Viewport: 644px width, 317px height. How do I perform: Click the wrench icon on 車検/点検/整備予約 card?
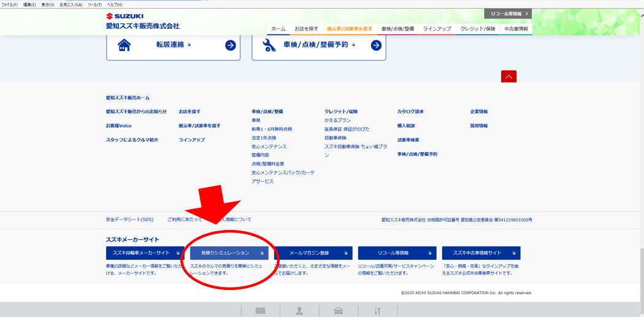[x=269, y=45]
